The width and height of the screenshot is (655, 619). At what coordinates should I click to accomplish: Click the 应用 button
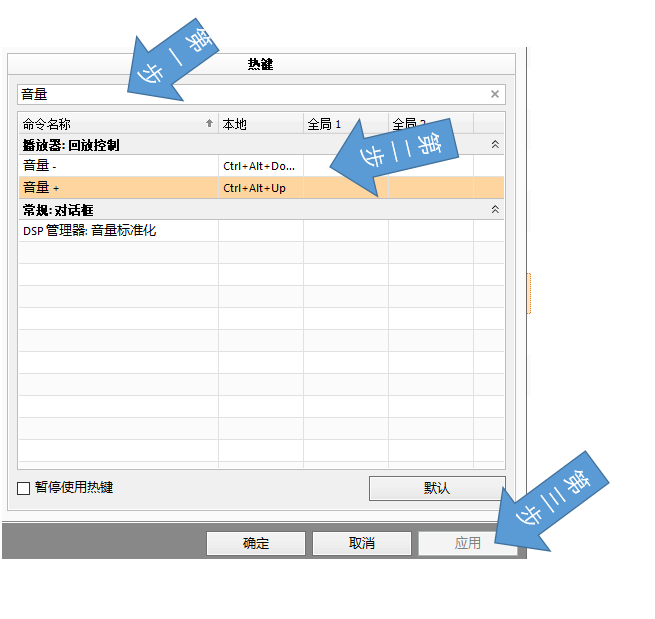pos(467,543)
